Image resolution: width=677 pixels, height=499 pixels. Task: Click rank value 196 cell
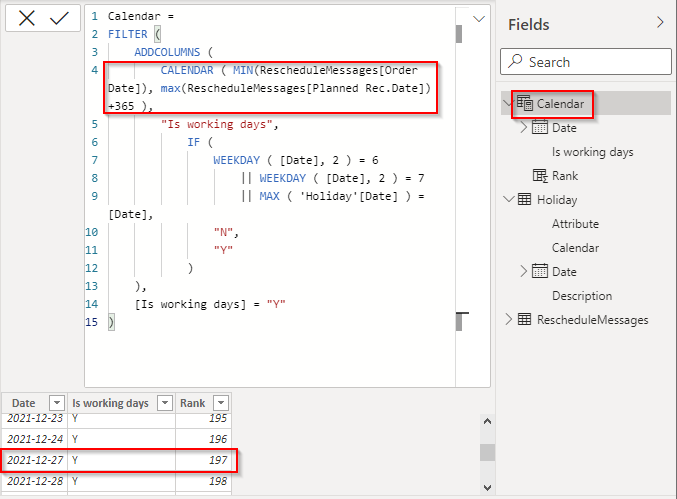pos(203,439)
